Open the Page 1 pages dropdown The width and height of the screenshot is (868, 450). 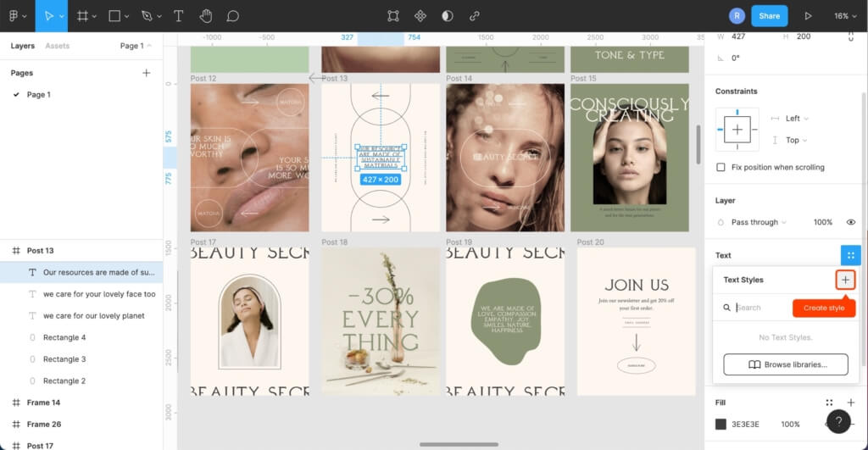point(136,46)
